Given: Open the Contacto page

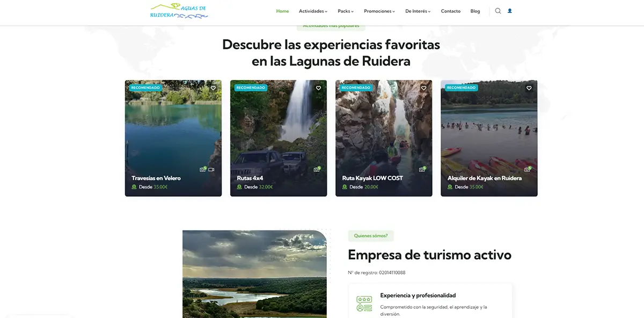Looking at the screenshot, I should point(451,11).
